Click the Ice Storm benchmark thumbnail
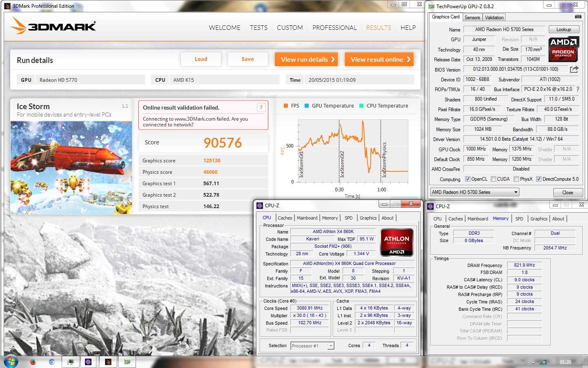 (x=71, y=168)
